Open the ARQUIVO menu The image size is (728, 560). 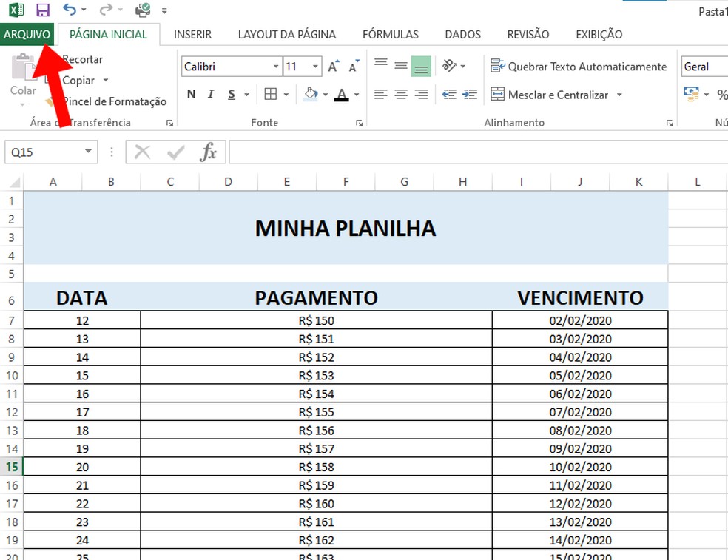27,34
